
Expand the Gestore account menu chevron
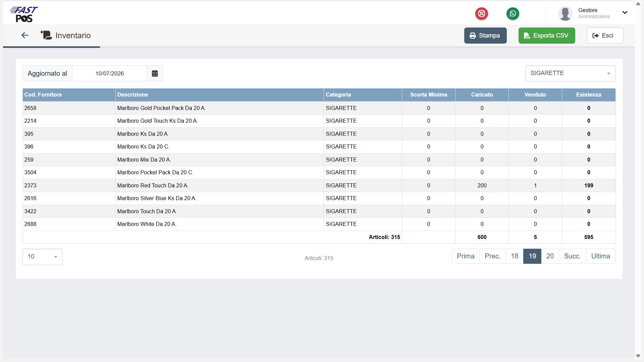pos(625,13)
